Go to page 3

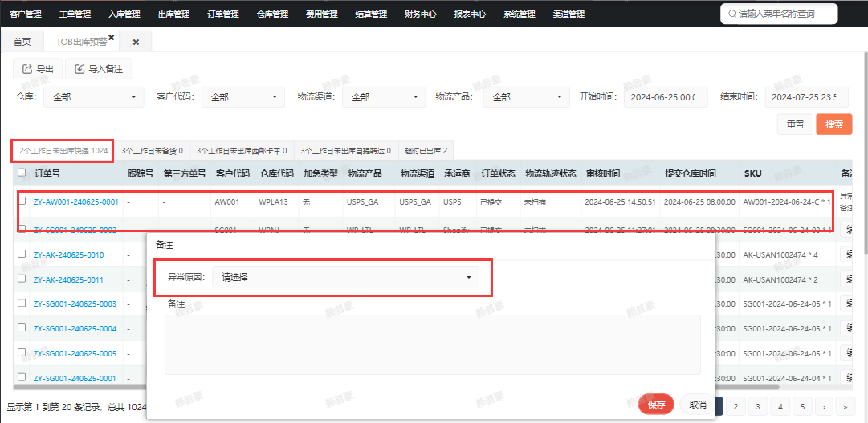pos(758,406)
